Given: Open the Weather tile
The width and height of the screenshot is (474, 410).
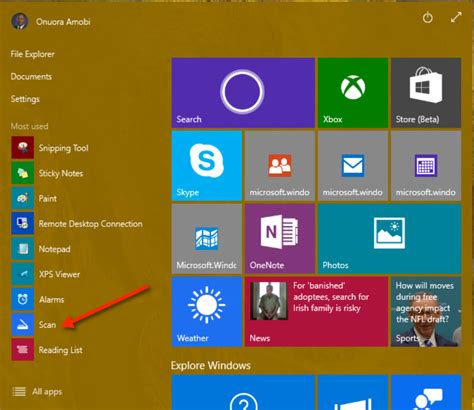Looking at the screenshot, I should pyautogui.click(x=207, y=311).
